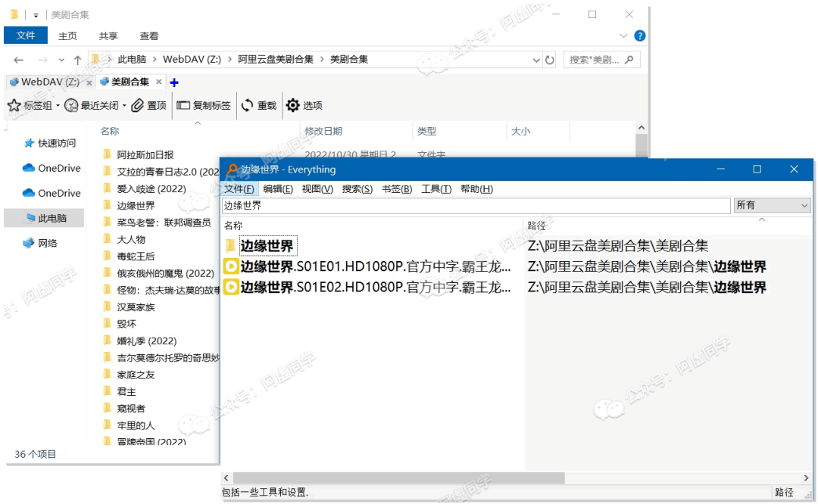Pin tab with the 置顶 paperclip icon
This screenshot has height=504, width=818.
tap(137, 105)
